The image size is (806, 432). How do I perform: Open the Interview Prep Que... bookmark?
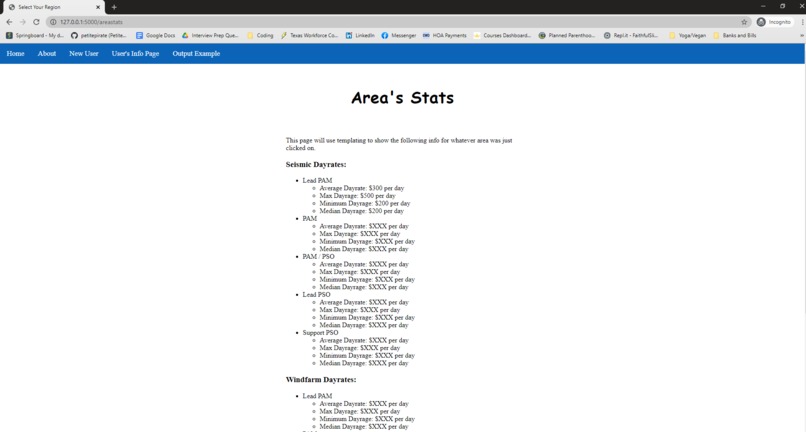pyautogui.click(x=210, y=35)
